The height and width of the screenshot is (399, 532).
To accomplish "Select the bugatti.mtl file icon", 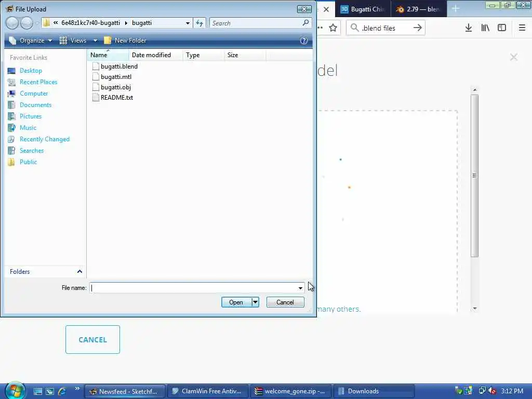I will click(96, 77).
